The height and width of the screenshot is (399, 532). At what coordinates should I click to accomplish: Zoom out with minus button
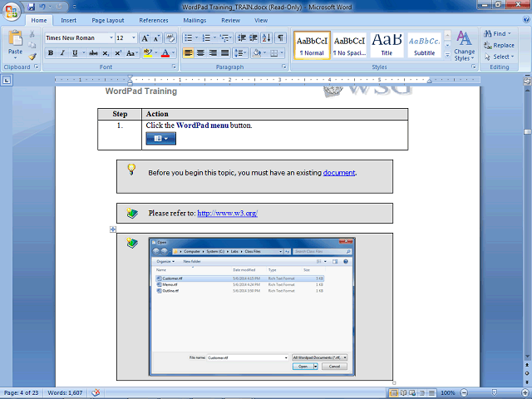pyautogui.click(x=465, y=393)
